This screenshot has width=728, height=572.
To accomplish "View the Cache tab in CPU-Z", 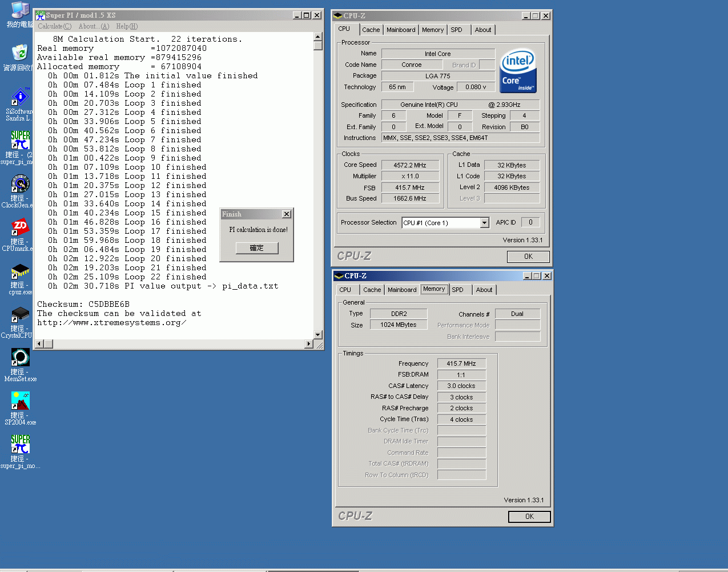I will (371, 29).
